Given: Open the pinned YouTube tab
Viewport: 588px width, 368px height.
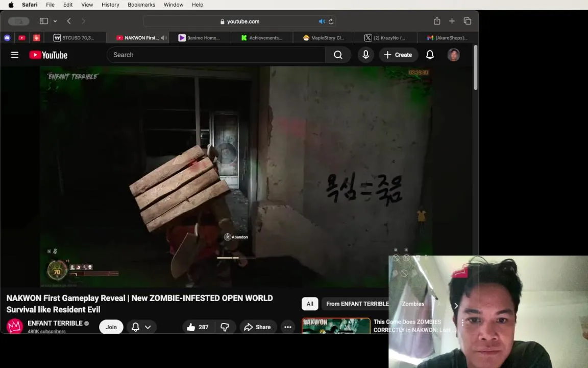Looking at the screenshot, I should click(x=22, y=37).
